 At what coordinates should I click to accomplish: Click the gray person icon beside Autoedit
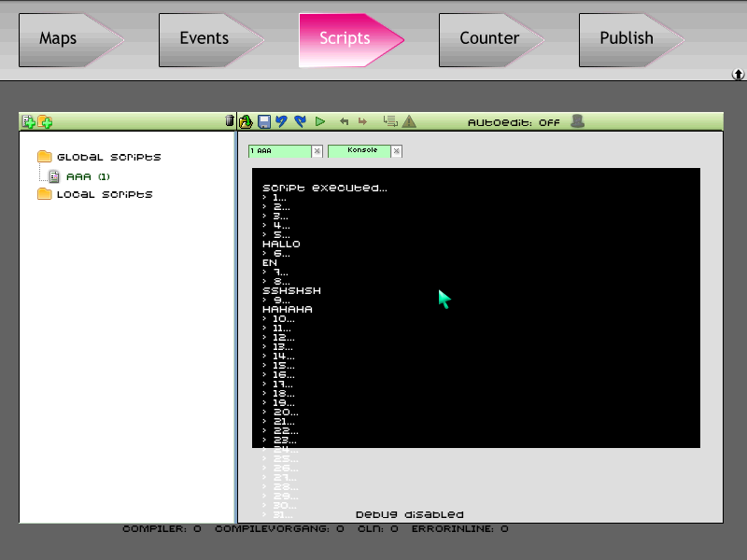(577, 121)
